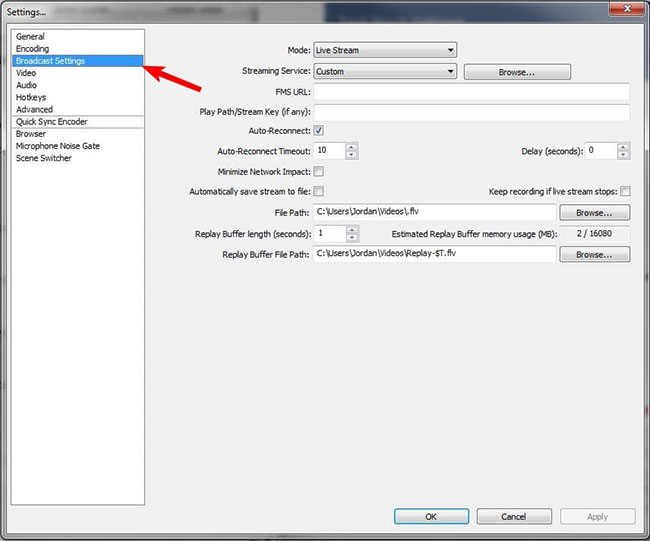Click the FMS URL input field
The height and width of the screenshot is (541, 650).
[472, 92]
